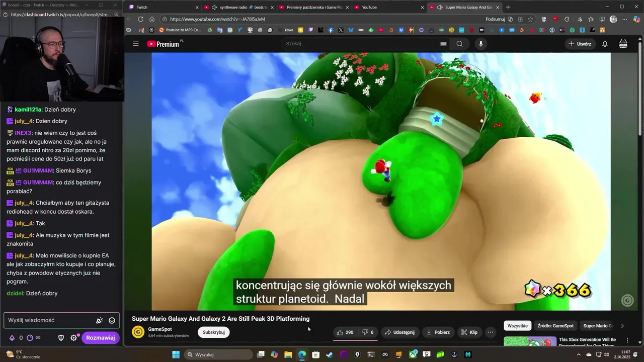The image size is (644, 362).
Task: Open a new browser tab
Action: click(508, 7)
